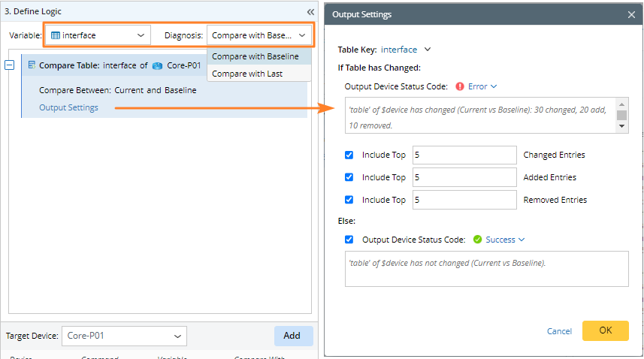Image resolution: width=644 pixels, height=359 pixels.
Task: Toggle Include Top Changed Entries checkbox
Action: [x=349, y=155]
